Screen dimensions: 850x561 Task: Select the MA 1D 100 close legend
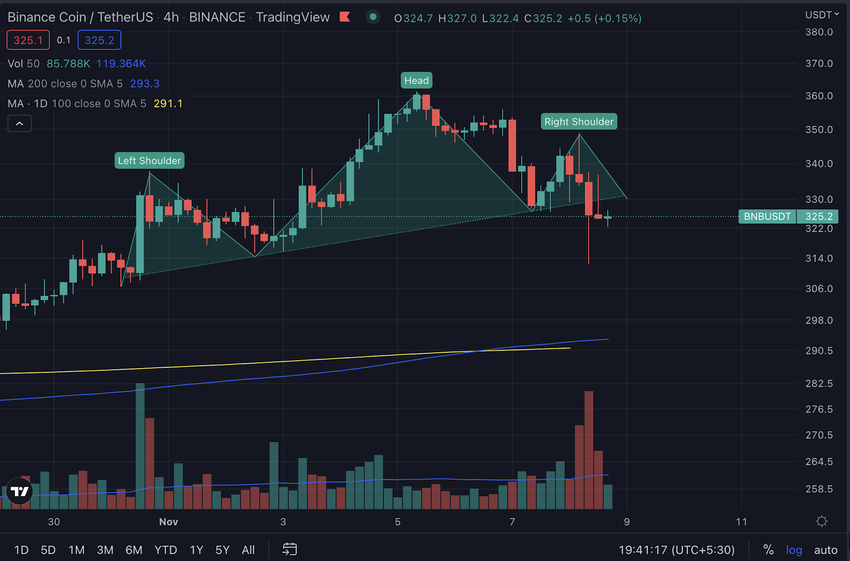76,104
